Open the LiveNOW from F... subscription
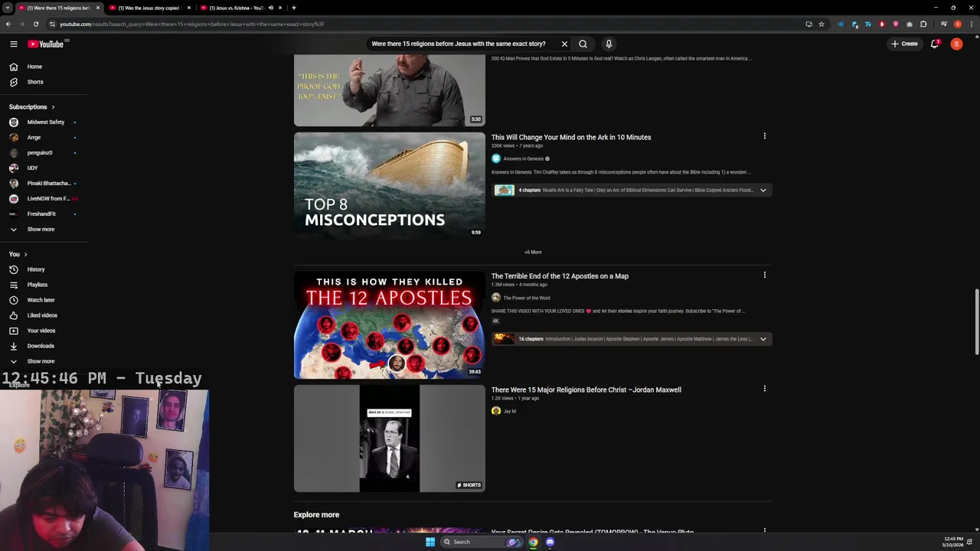The width and height of the screenshot is (980, 551). 47,199
